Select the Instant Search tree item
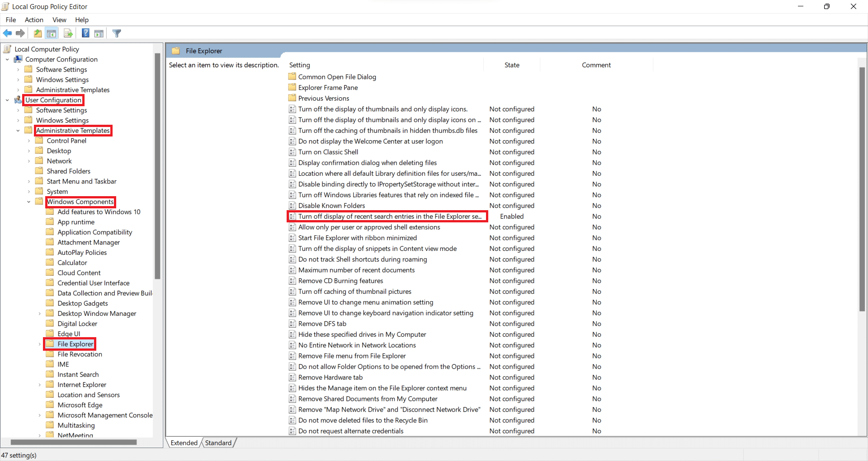Image resolution: width=868 pixels, height=461 pixels. 78,374
